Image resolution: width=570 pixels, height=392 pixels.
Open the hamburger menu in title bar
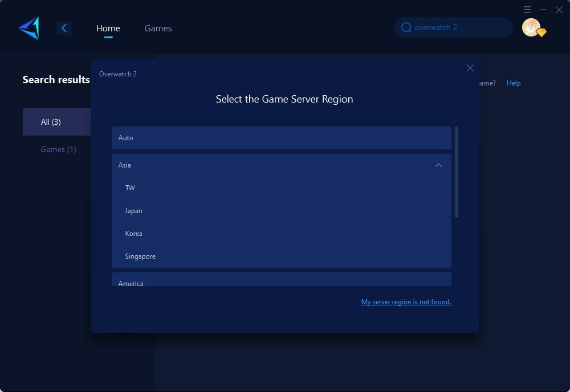pyautogui.click(x=527, y=10)
